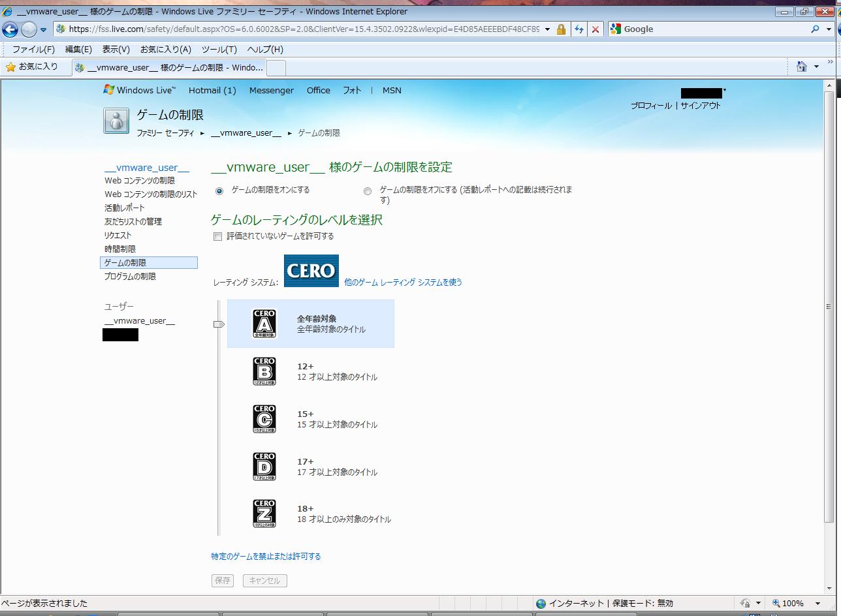Click the rating level slider handle

coord(219,324)
